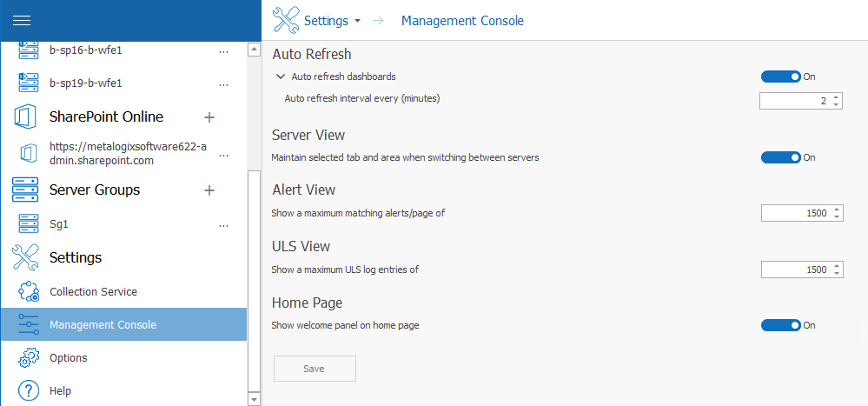This screenshot has height=406, width=868.
Task: Open more options for b-sp16-b-wfe1
Action: coord(223,51)
